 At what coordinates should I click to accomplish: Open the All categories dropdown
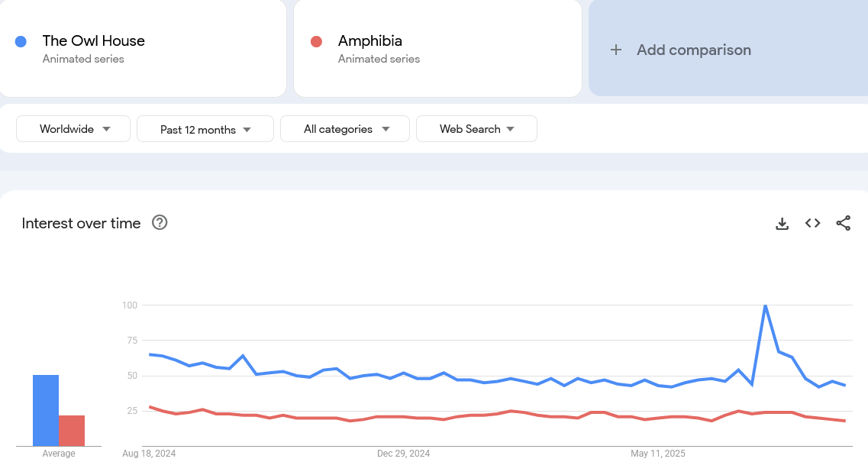(345, 129)
